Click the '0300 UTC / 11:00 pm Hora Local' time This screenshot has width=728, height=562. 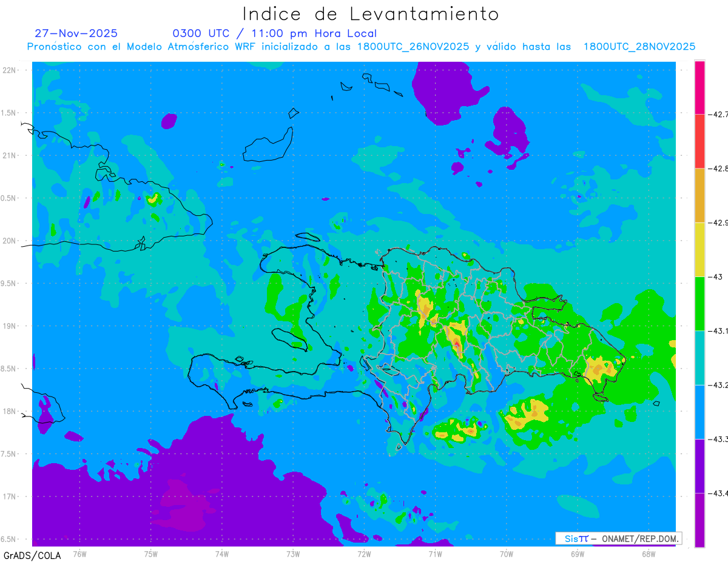coord(274,34)
